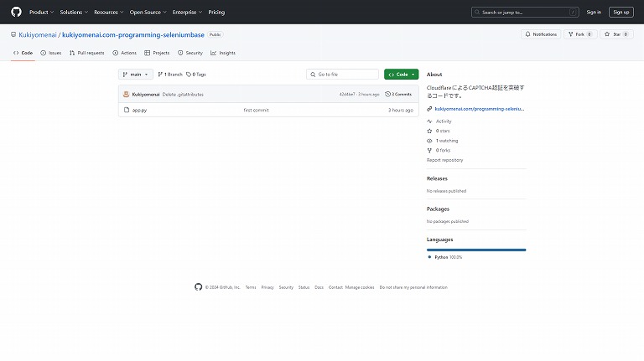Screen dimensions: 644x361
Task: Open the app.py file
Action: 140,110
